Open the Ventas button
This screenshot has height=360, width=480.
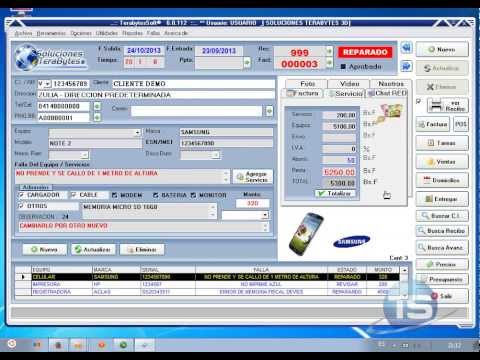442,162
